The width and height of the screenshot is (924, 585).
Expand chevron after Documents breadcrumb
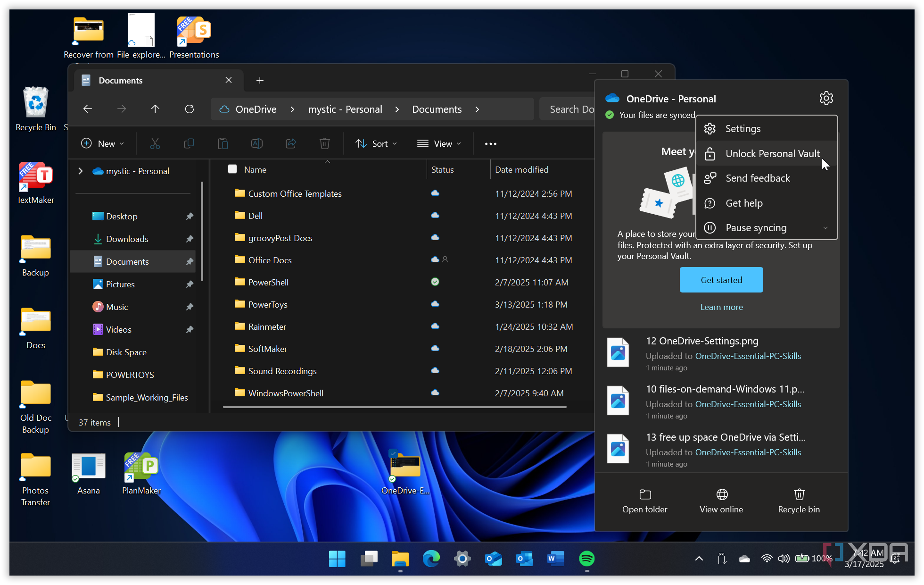pyautogui.click(x=477, y=109)
